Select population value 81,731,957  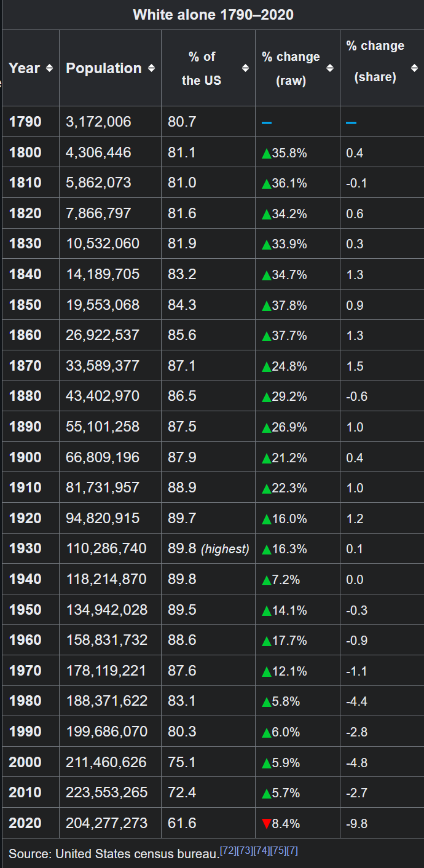point(103,487)
